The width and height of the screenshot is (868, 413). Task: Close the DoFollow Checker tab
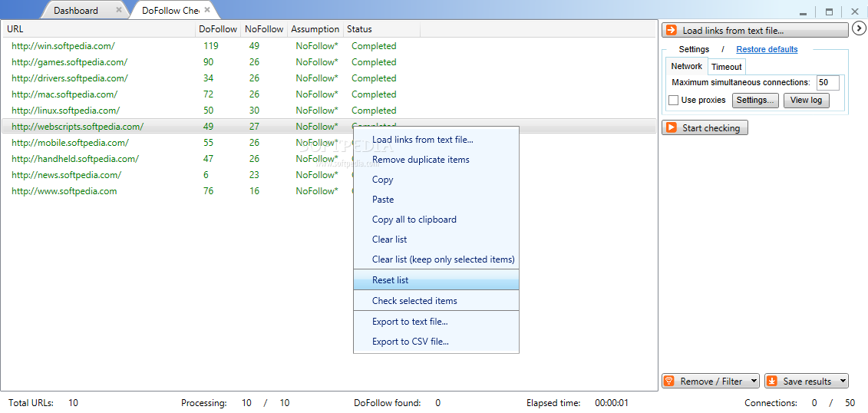[x=207, y=10]
